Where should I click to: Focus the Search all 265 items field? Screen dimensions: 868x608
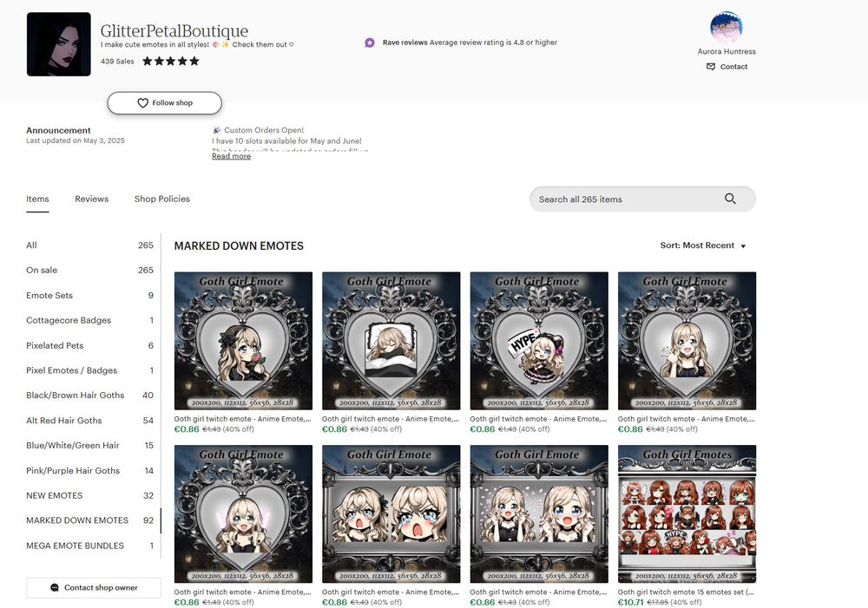coord(642,199)
